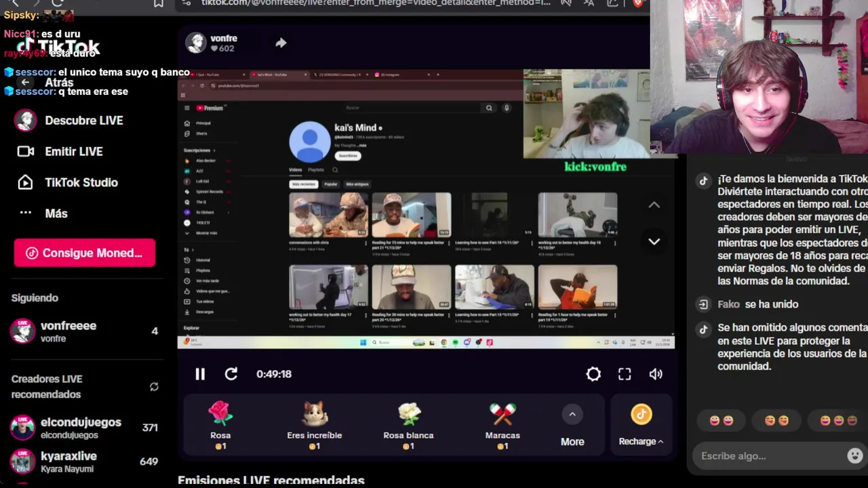
Task: Click the vonfre username header
Action: [x=224, y=38]
